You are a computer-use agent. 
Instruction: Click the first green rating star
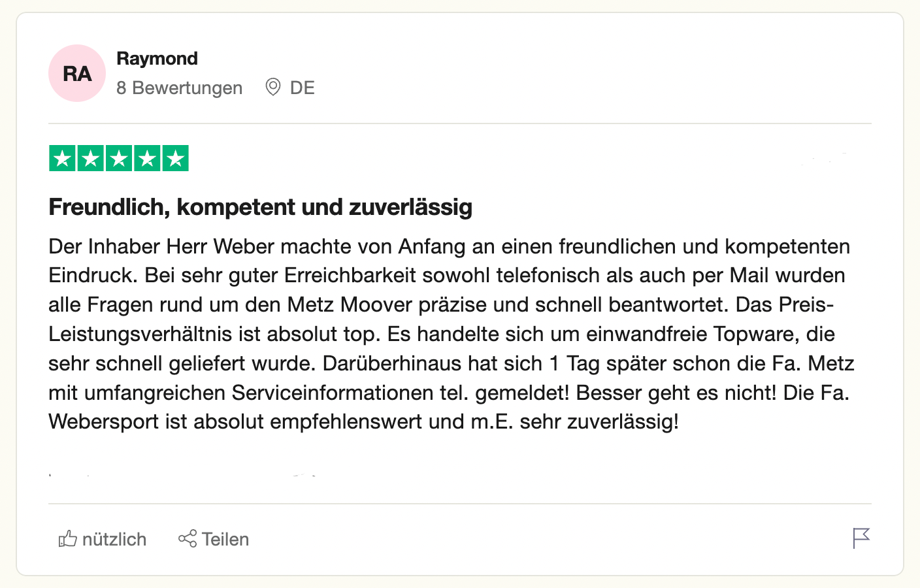[63, 158]
